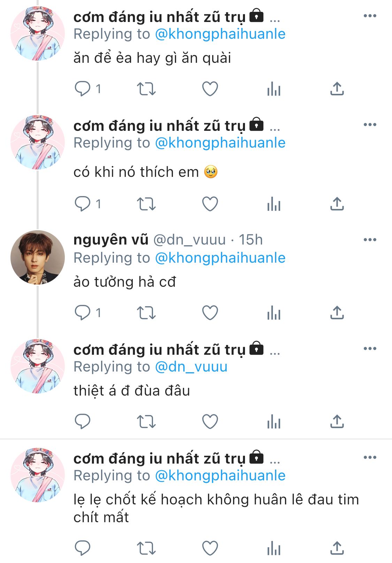Like the 'lẹ lẹ chốt kế hoạch' tweet

pos(210,548)
